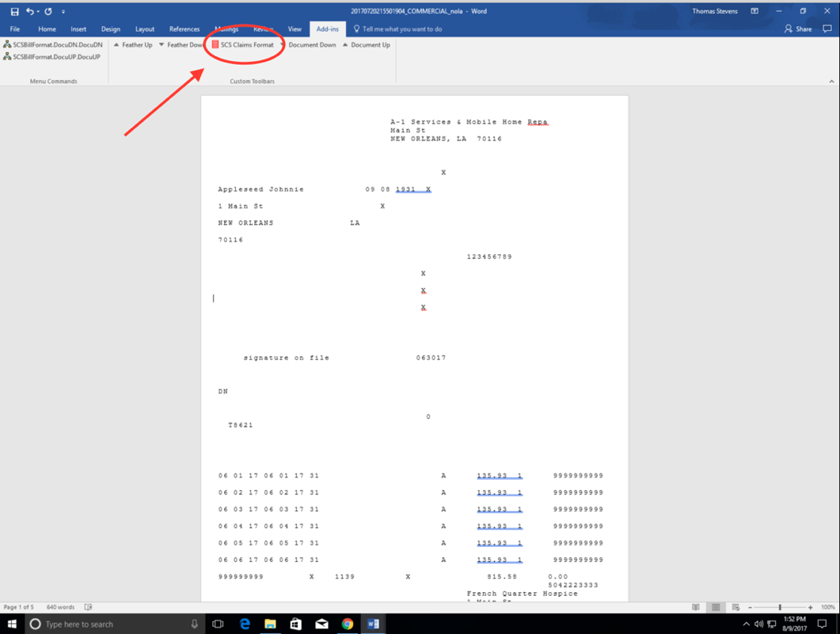Open the Layout tab

point(145,29)
